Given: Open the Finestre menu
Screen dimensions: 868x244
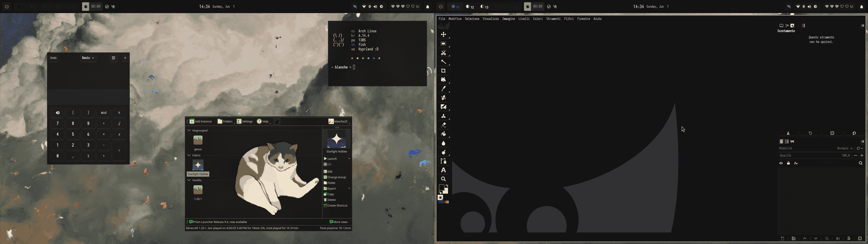Looking at the screenshot, I should tap(584, 19).
